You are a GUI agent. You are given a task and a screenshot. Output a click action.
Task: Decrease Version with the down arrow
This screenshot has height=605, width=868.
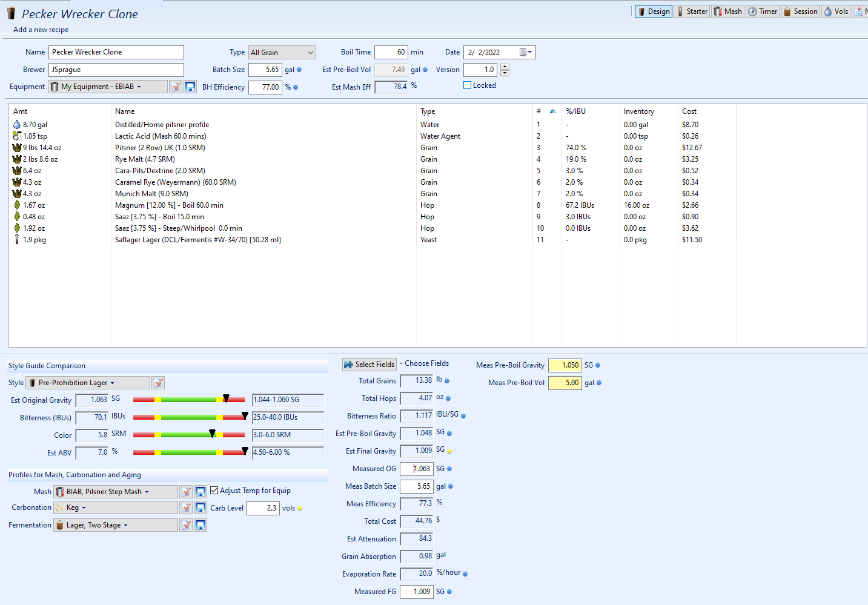[x=505, y=73]
